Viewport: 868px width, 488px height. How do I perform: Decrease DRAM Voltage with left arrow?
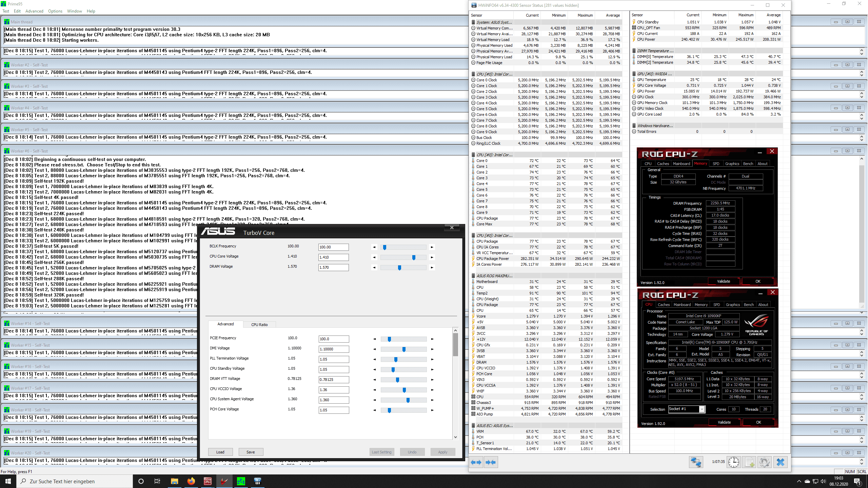point(374,268)
